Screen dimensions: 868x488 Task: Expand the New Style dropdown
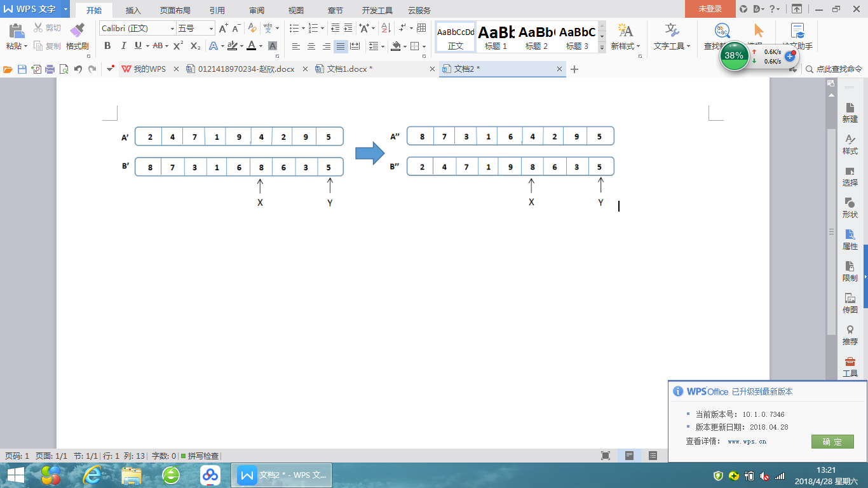pos(638,46)
